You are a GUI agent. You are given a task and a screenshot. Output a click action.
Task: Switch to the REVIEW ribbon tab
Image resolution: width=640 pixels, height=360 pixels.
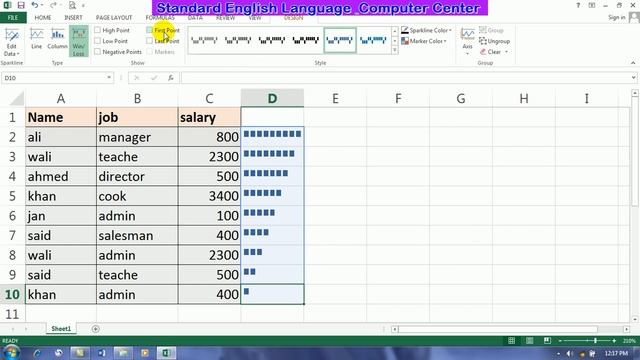point(225,18)
